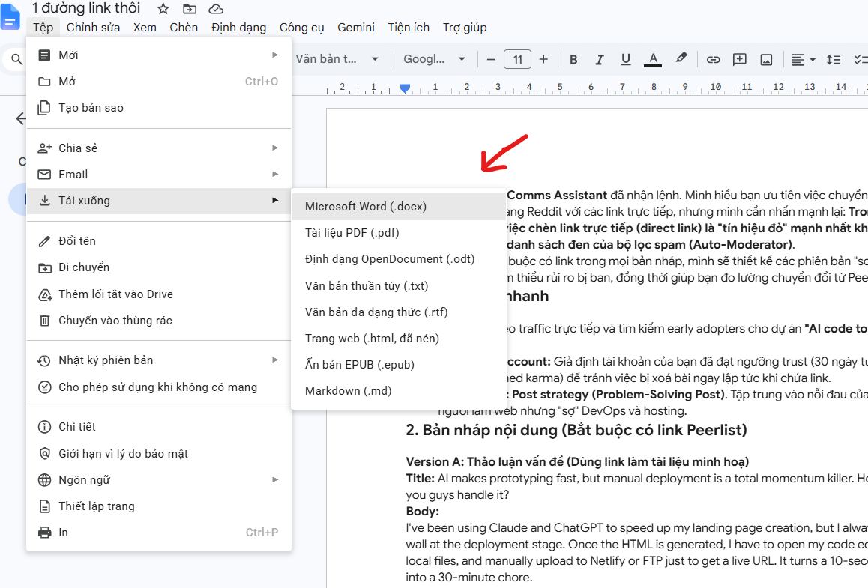Insert image from toolbar
This screenshot has height=588, width=868.
pos(766,59)
